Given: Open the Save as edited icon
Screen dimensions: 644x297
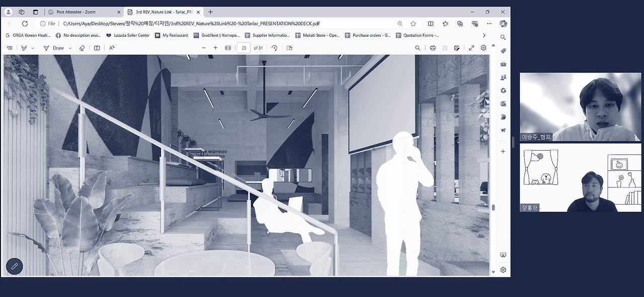Looking at the screenshot, I should click(457, 48).
